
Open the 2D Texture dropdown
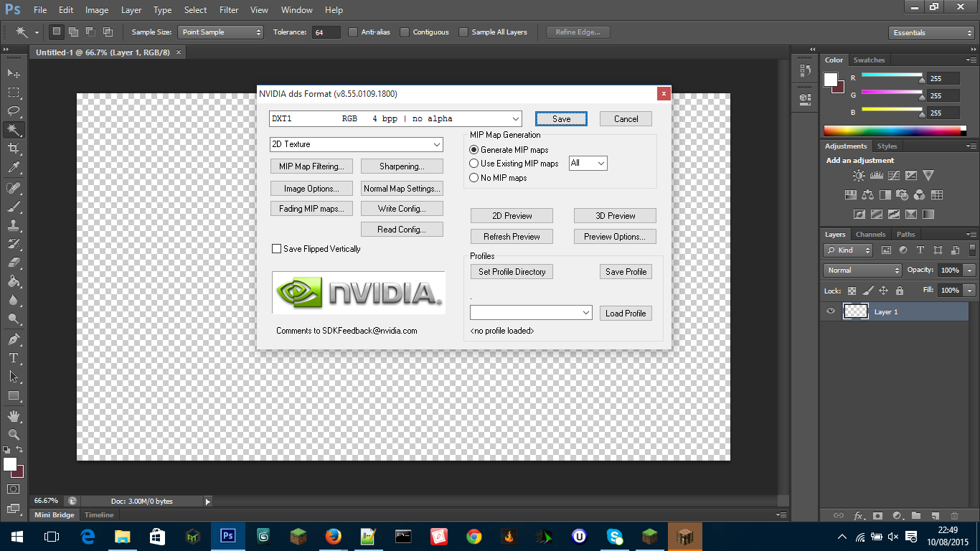click(x=357, y=144)
